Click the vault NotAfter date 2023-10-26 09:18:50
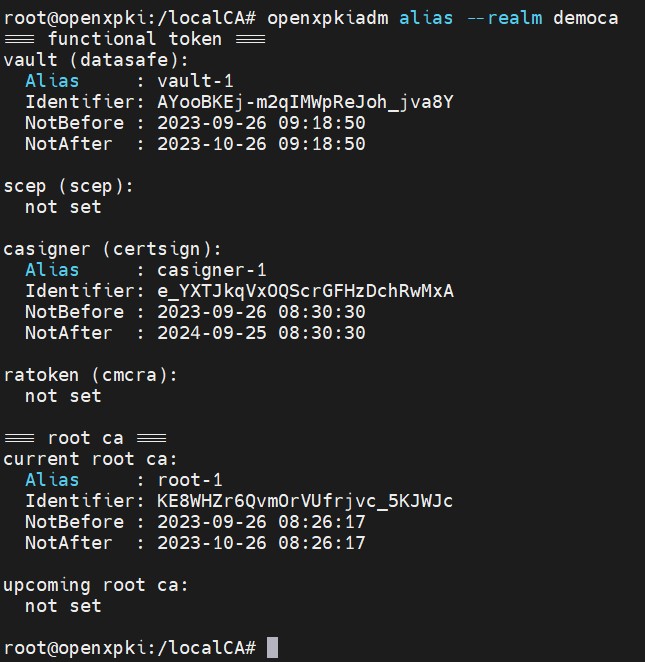Screen dimensions: 645x662 pyautogui.click(x=261, y=144)
